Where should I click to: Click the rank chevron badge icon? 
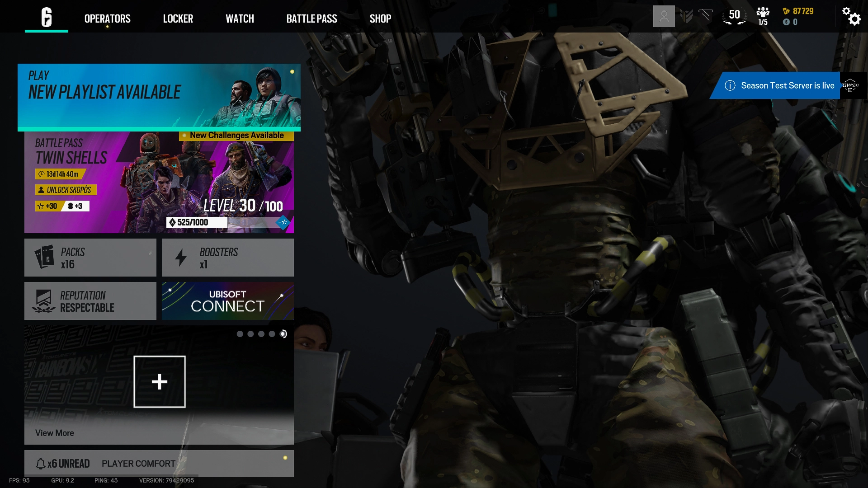click(x=686, y=16)
